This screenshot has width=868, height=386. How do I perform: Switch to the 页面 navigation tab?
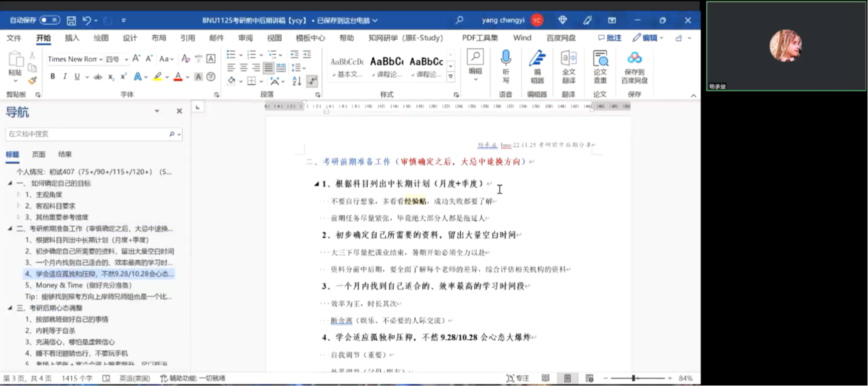(x=39, y=154)
